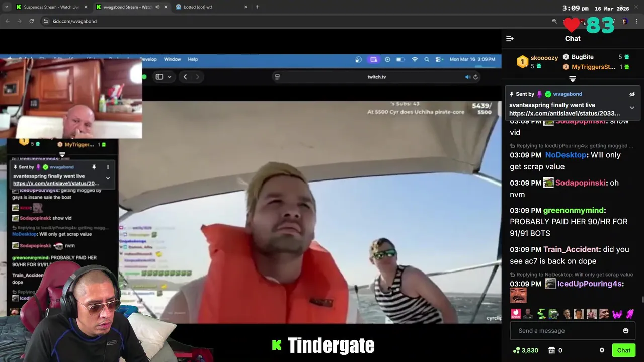The width and height of the screenshot is (644, 362).
Task: Click IcedUpPouring4s username in chat
Action: pyautogui.click(x=590, y=284)
